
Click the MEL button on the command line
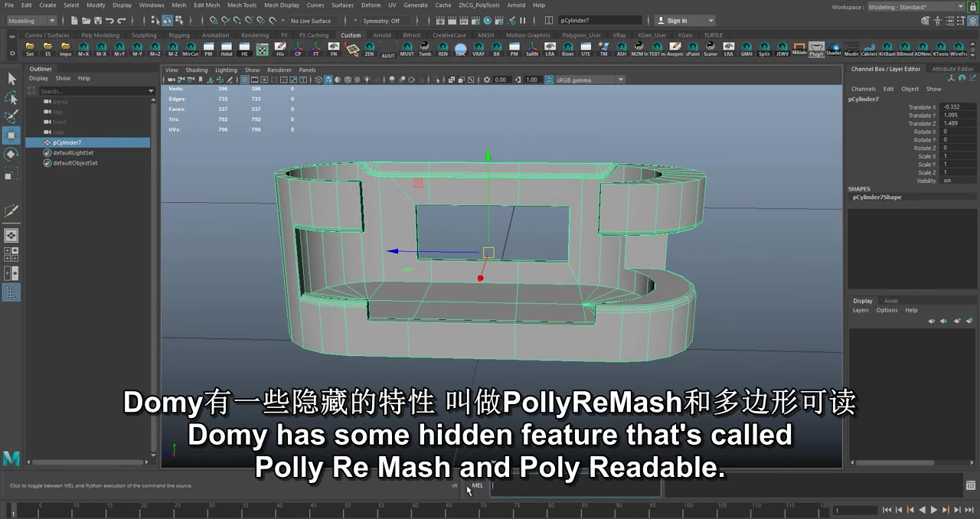point(477,485)
